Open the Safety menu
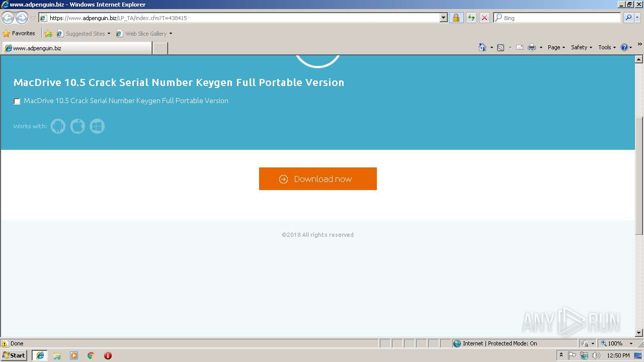The width and height of the screenshot is (644, 362). 582,47
